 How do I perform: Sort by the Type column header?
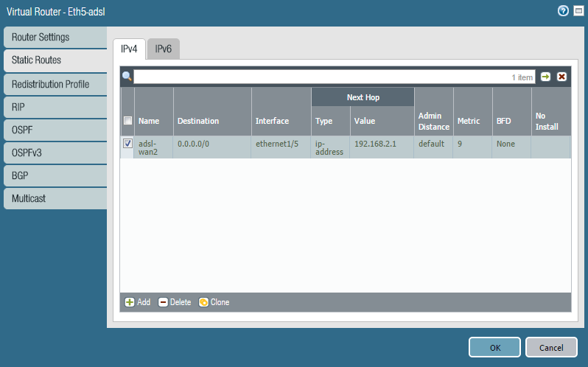331,121
